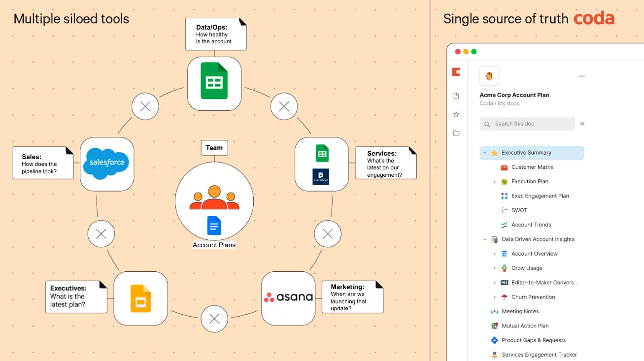Click the red close window button
Image resolution: width=644 pixels, height=361 pixels.
tap(458, 52)
